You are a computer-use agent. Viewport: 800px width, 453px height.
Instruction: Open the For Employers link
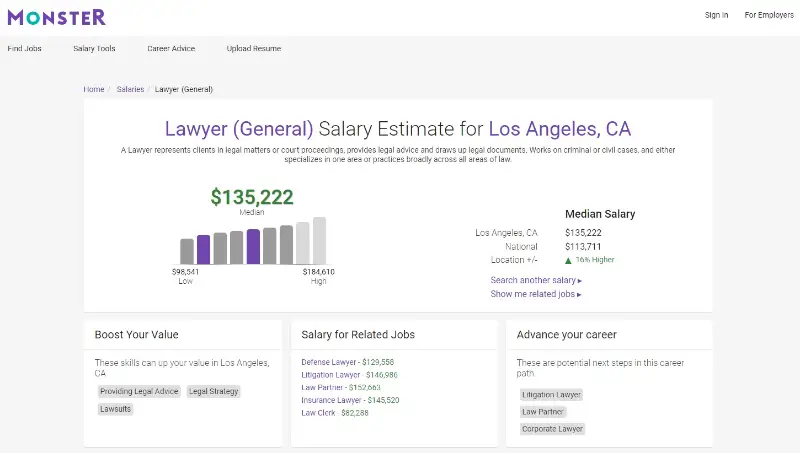pos(769,15)
